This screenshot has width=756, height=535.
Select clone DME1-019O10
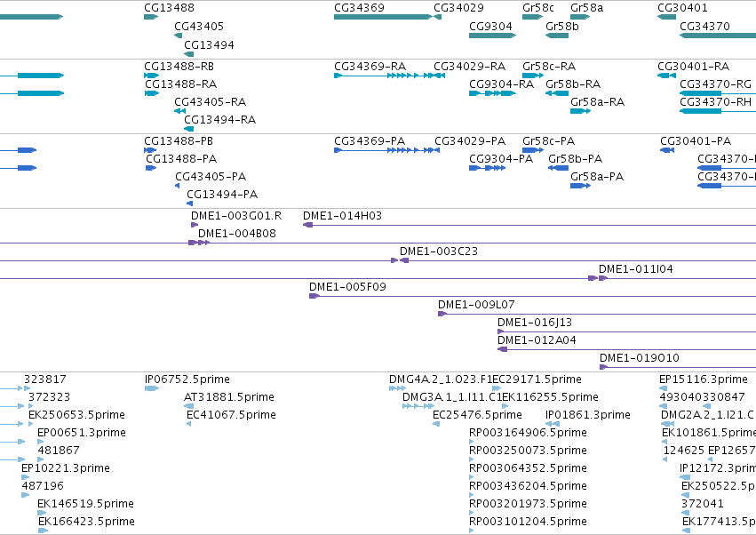[640, 358]
